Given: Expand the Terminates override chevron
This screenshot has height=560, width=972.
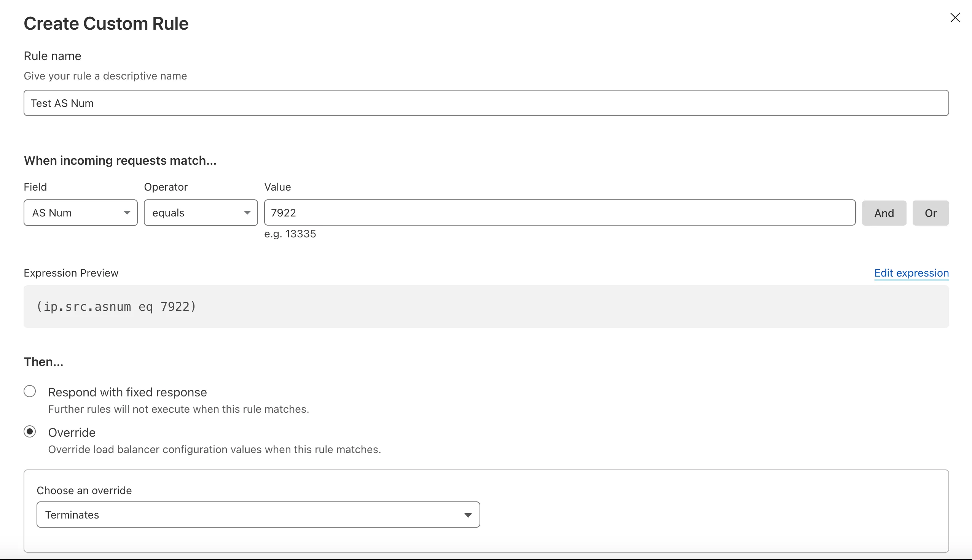Looking at the screenshot, I should [468, 514].
